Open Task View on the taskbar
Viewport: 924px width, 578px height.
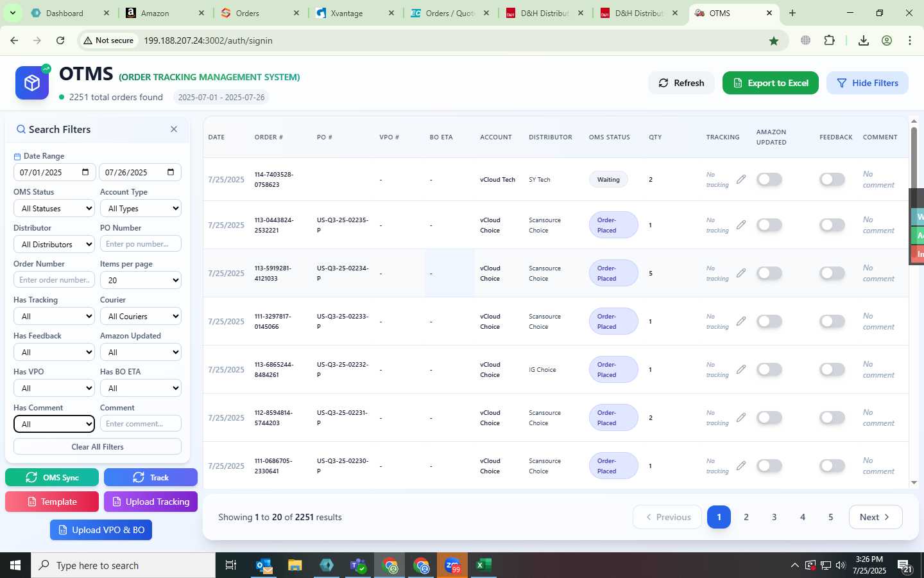click(230, 565)
